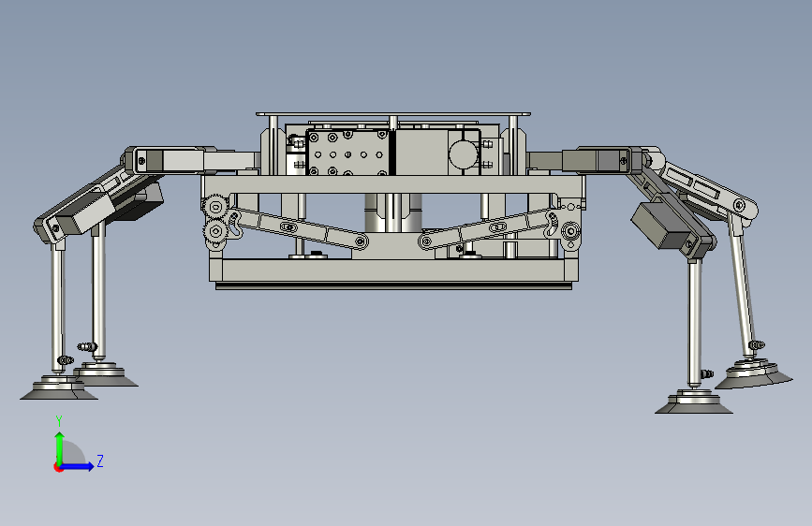Click the blue Z axis arrow of triad
The image size is (812, 526).
pos(78,466)
